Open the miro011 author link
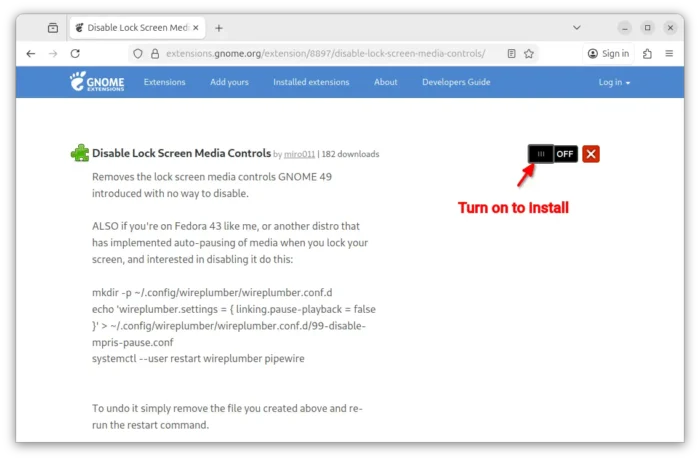 [299, 155]
